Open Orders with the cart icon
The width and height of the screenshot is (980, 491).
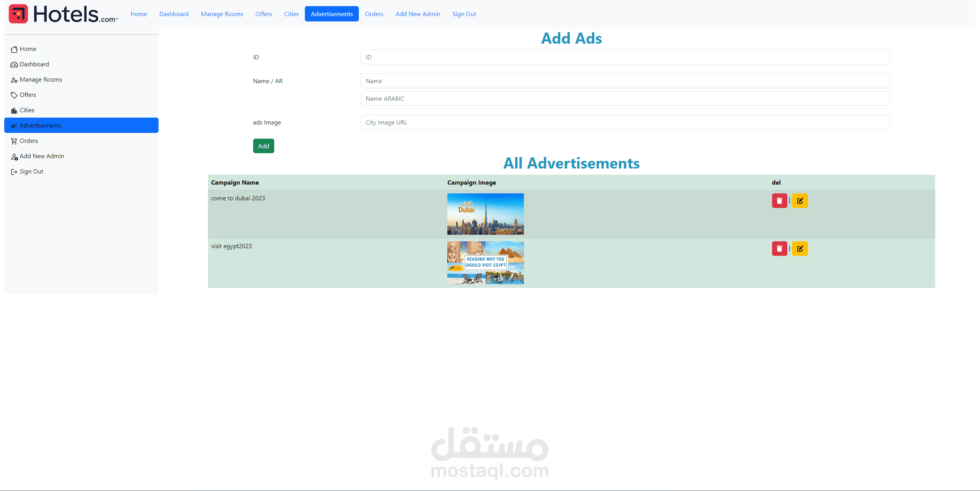[x=25, y=141]
